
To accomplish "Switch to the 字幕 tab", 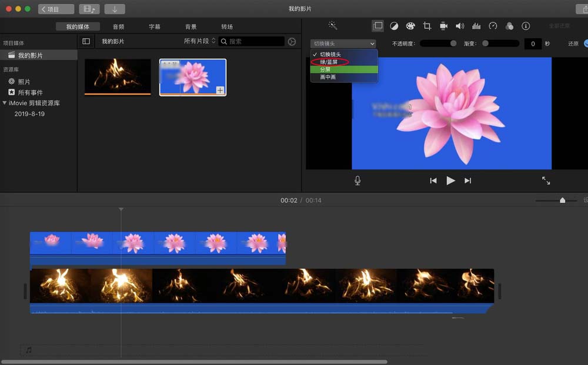I will [154, 26].
